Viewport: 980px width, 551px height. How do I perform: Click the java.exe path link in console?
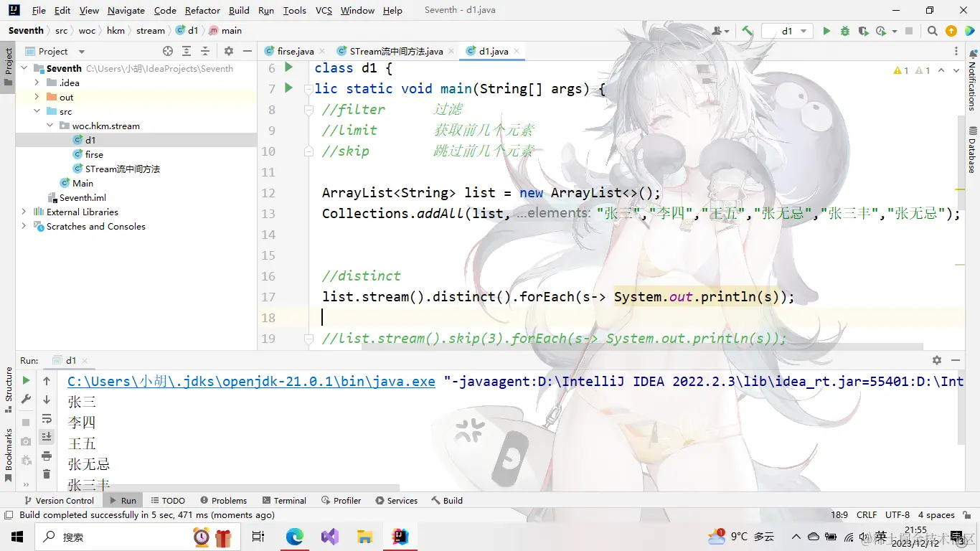[251, 381]
